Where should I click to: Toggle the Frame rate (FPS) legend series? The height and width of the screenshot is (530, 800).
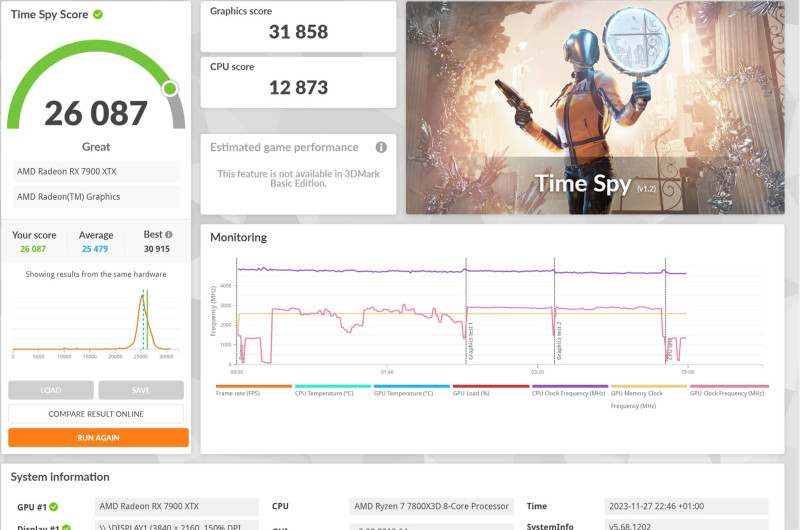point(254,391)
